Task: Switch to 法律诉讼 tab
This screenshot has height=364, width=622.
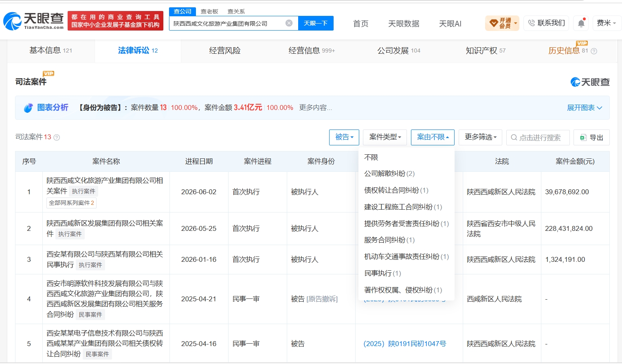Action: (138, 50)
